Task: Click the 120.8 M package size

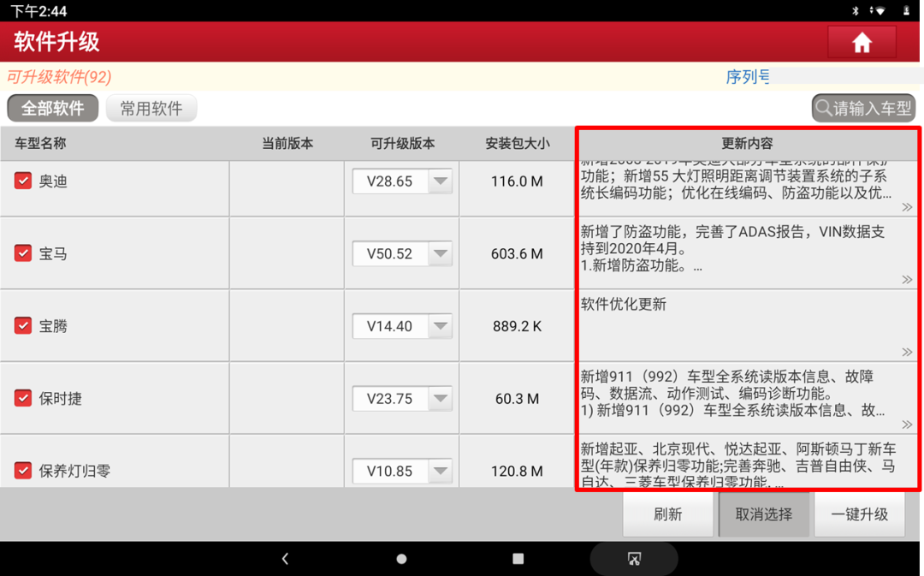Action: pyautogui.click(x=517, y=471)
